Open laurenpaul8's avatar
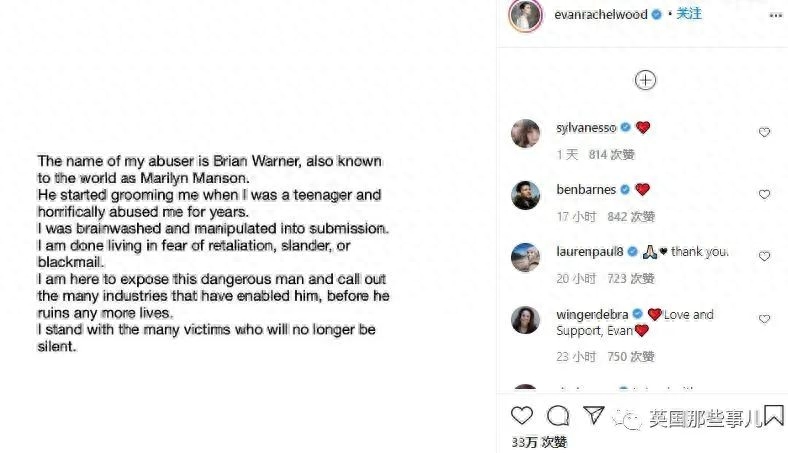This screenshot has width=788, height=453. click(x=526, y=258)
